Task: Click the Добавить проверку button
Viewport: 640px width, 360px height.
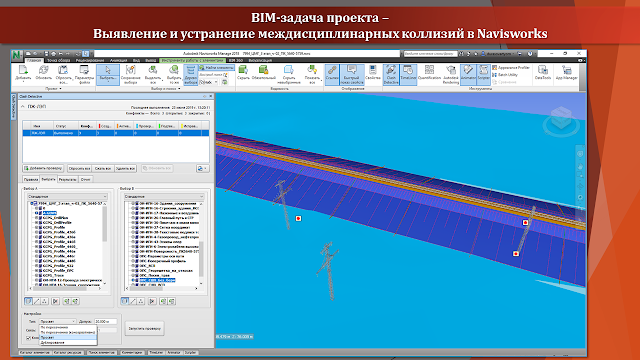Action: click(x=43, y=168)
